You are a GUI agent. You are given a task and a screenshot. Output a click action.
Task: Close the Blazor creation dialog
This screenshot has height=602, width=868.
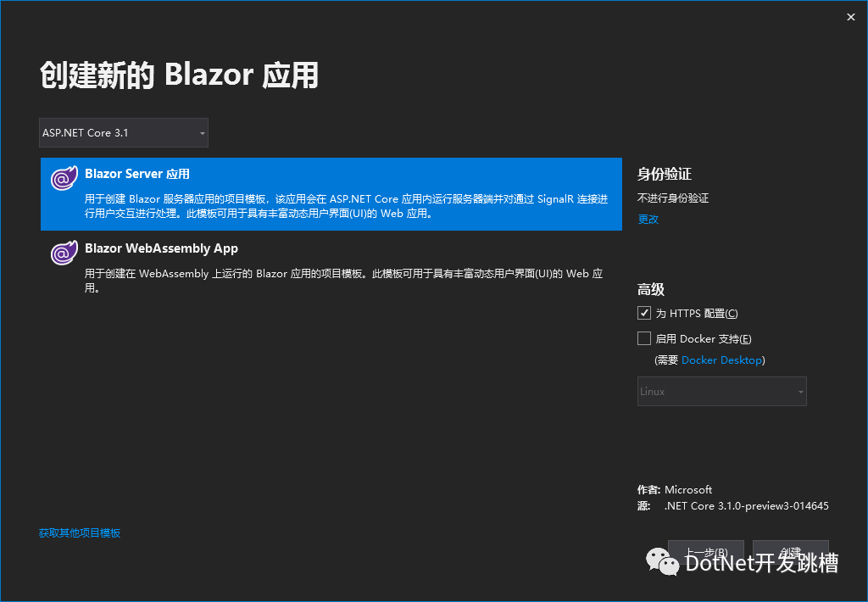point(851,17)
